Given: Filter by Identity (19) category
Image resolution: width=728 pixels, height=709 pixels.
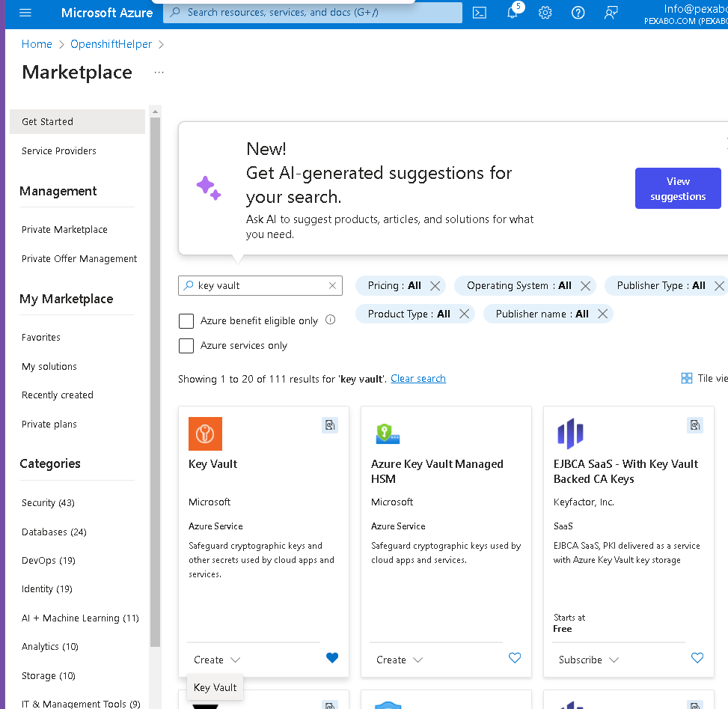Looking at the screenshot, I should click(47, 589).
